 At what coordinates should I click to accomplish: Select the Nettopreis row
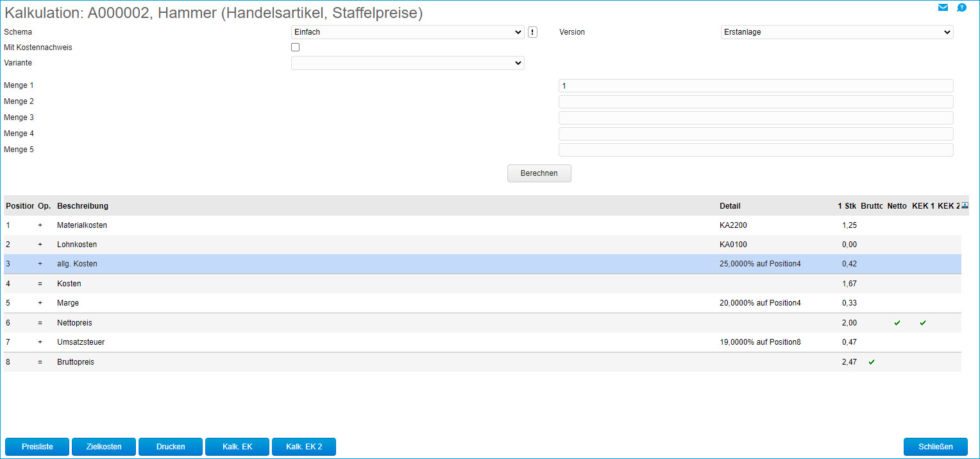coord(482,323)
